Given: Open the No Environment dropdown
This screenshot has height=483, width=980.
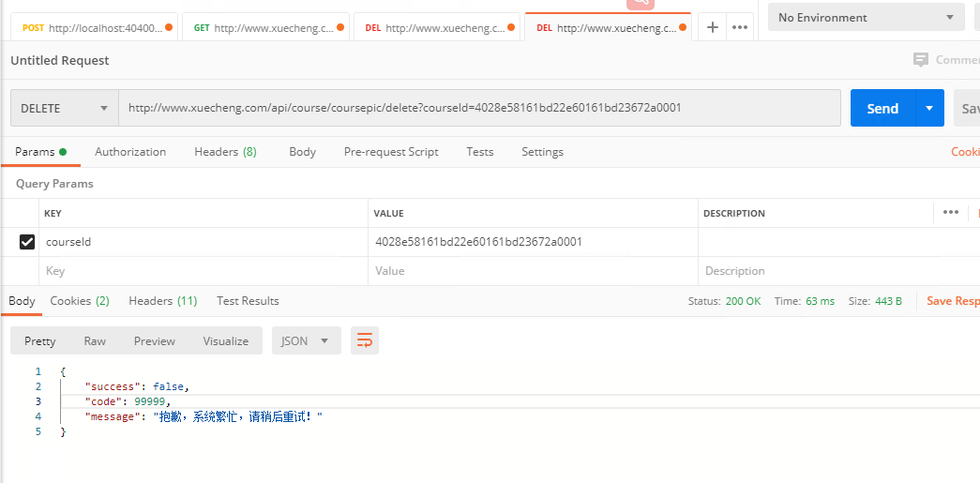Looking at the screenshot, I should click(x=867, y=18).
